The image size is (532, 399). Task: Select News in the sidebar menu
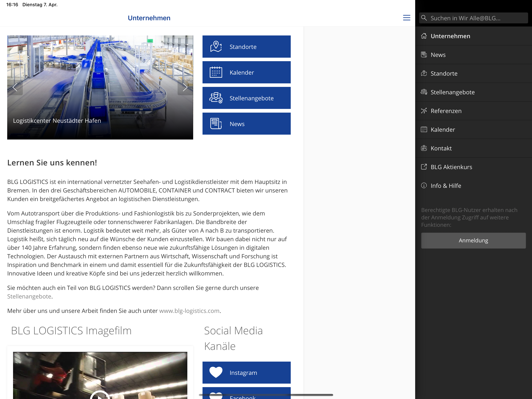tap(473, 55)
